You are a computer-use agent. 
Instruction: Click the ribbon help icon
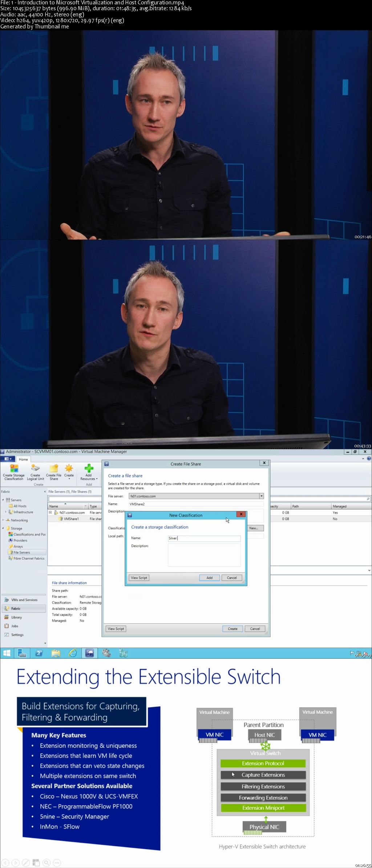click(x=369, y=459)
